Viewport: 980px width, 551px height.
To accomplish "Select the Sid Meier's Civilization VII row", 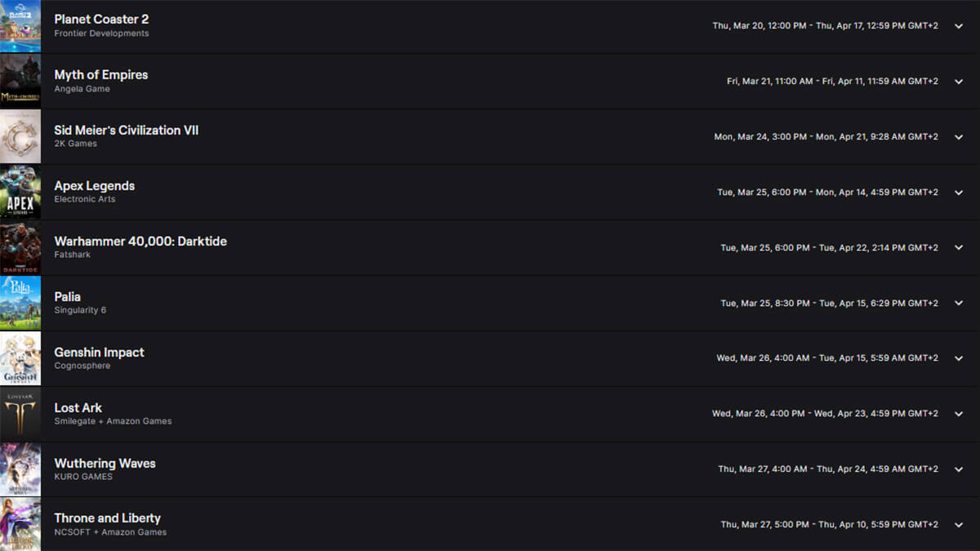I will 490,136.
